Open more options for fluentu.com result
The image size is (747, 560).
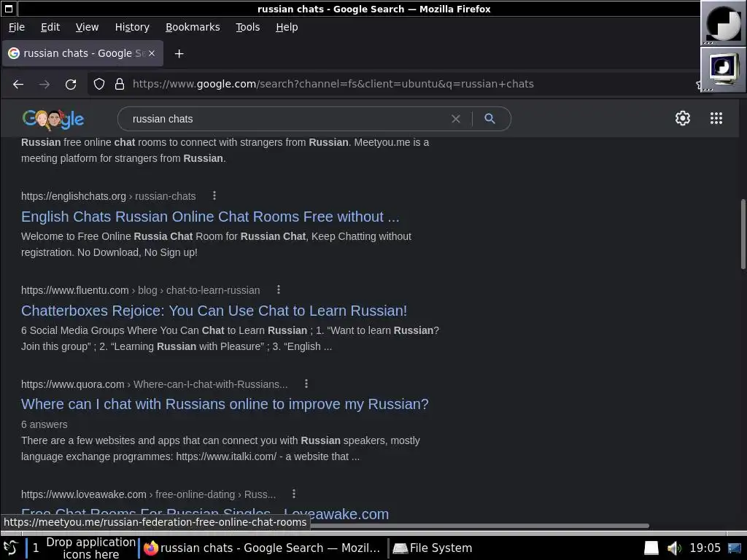279,289
